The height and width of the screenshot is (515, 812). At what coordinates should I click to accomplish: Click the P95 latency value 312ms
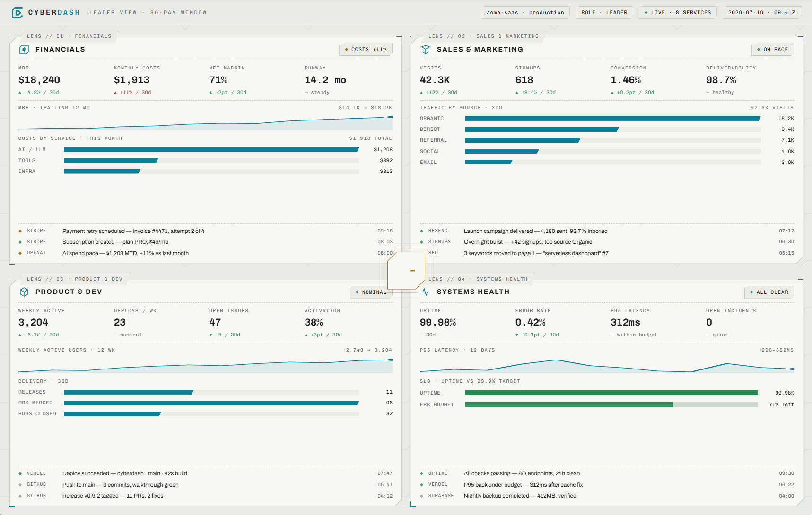tap(625, 323)
